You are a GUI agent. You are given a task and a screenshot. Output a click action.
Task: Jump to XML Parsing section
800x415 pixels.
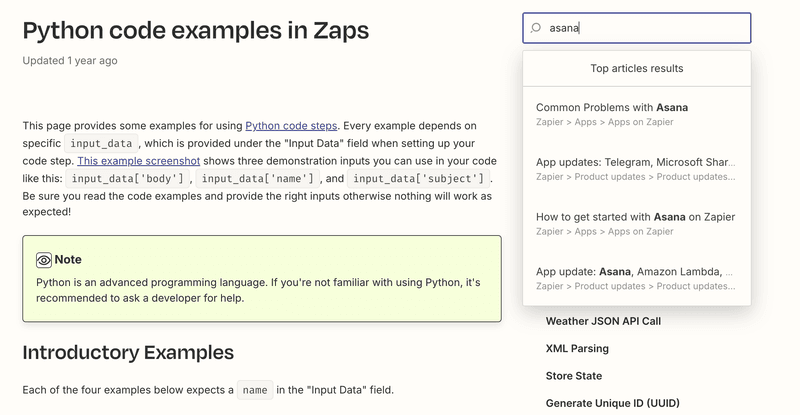pos(577,349)
